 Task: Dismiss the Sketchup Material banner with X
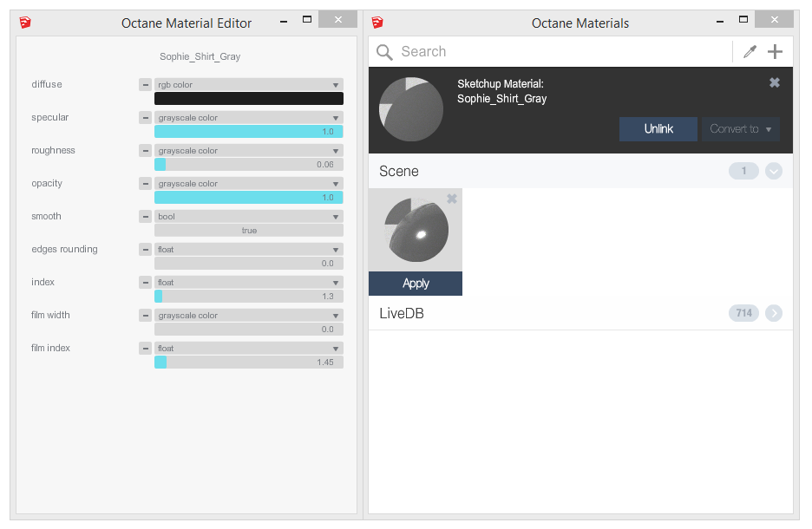(774, 82)
